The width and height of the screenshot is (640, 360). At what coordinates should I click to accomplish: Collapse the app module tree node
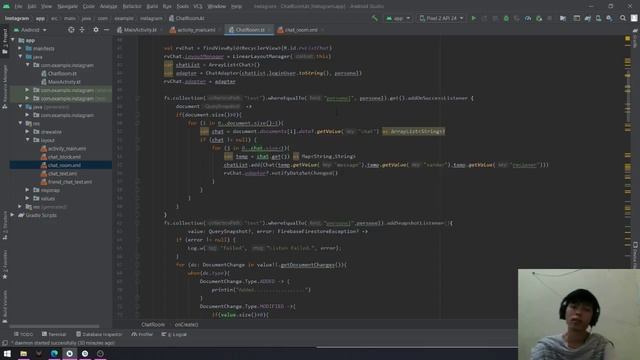click(13, 40)
